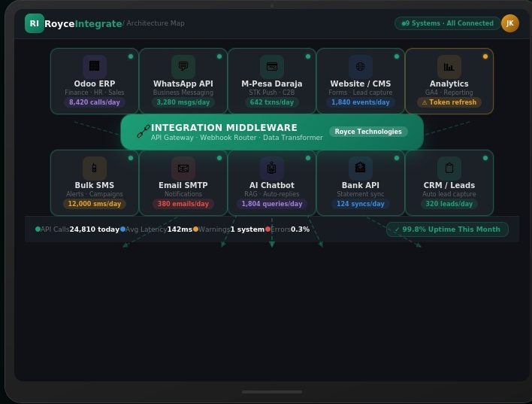This screenshot has height=404, width=532.
Task: Click the Odoo ERP system icon
Action: click(94, 66)
